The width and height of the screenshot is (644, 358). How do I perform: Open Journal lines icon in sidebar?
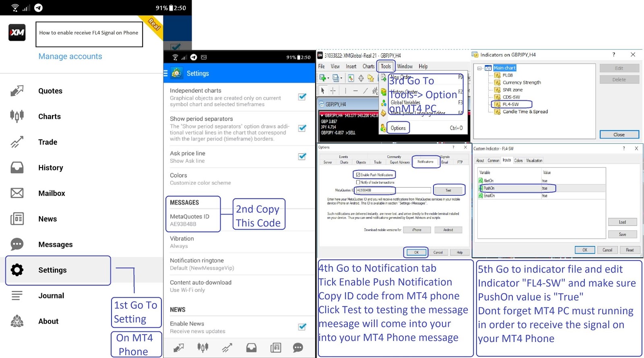17,296
